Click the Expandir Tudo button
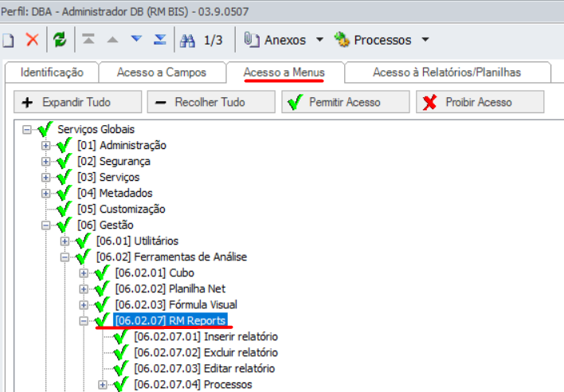This screenshot has height=392, width=564. coord(78,102)
